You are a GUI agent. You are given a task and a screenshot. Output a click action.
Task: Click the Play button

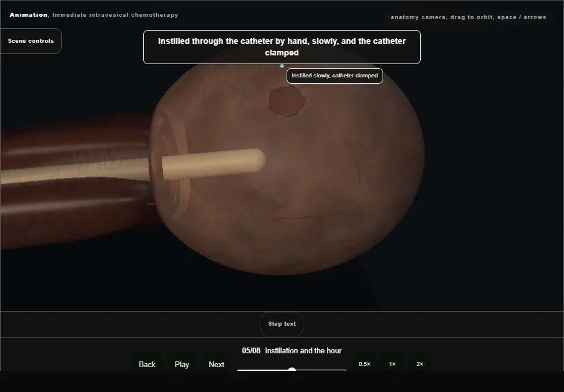coord(181,364)
